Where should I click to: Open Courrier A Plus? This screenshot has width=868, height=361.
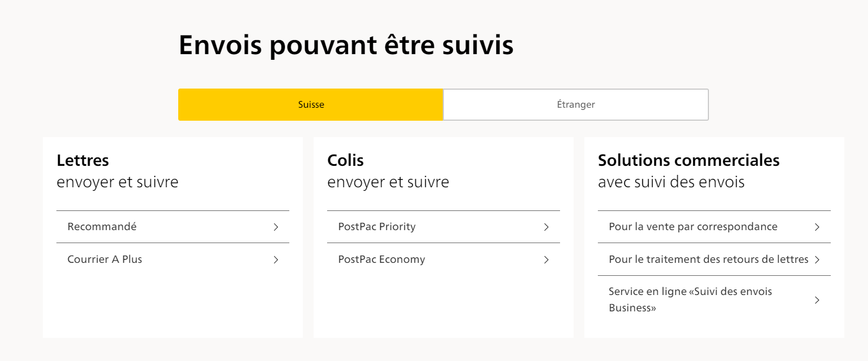coord(105,259)
